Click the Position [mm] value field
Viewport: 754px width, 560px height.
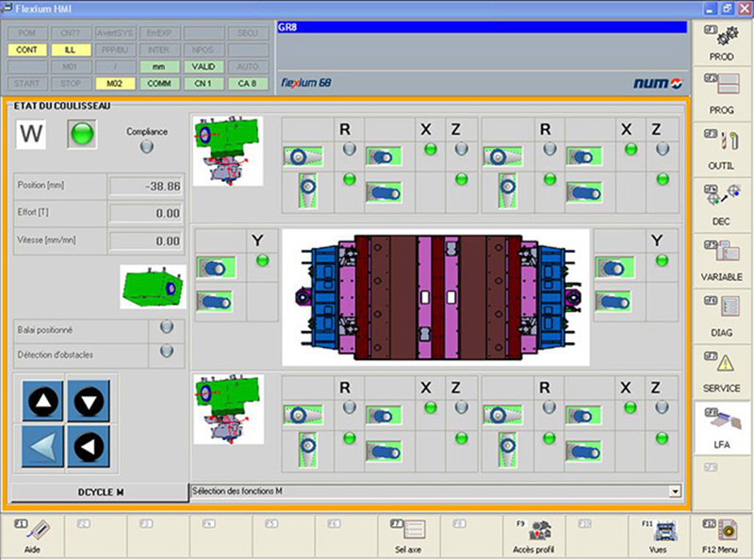(146, 187)
